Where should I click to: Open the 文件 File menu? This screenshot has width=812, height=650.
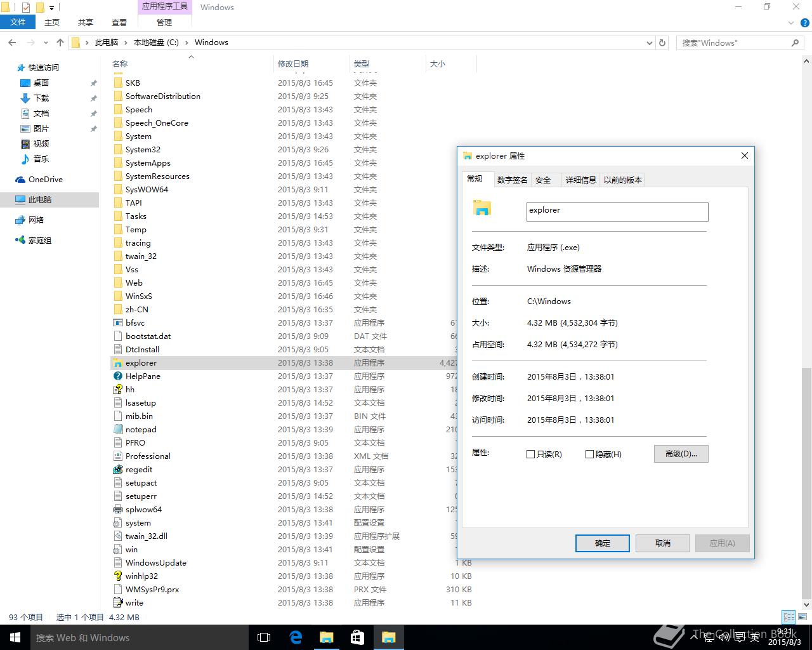pos(18,22)
